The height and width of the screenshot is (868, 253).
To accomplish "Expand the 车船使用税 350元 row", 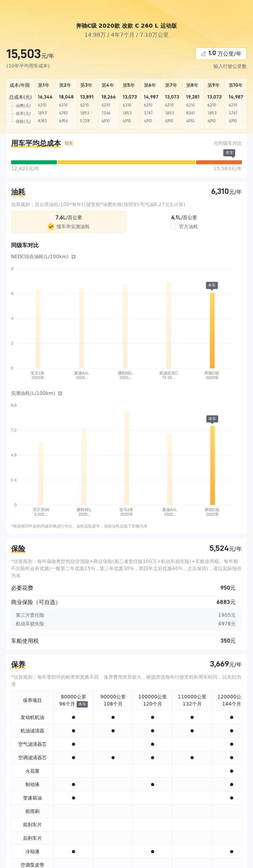I will [x=126, y=641].
